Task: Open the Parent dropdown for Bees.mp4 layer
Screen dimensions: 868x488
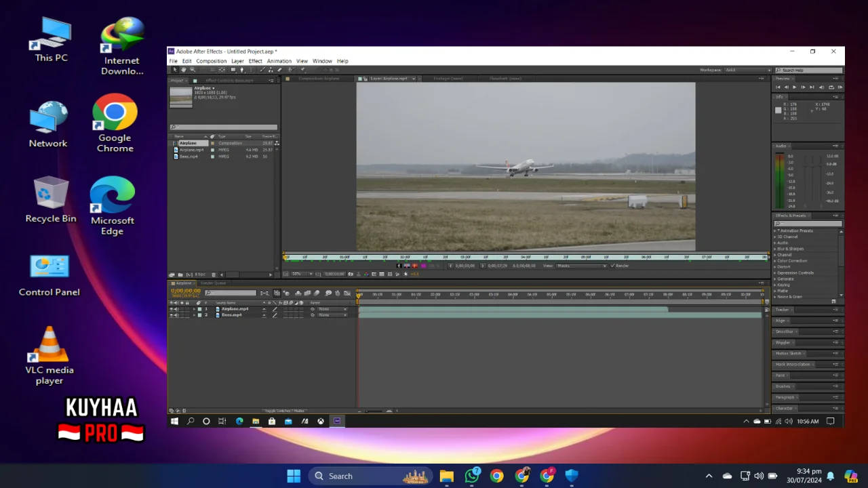Action: [332, 315]
